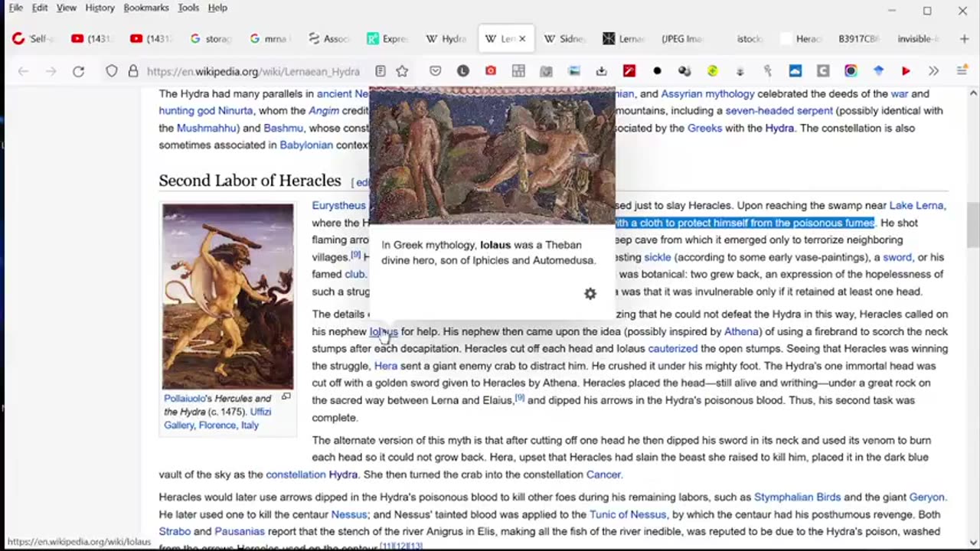Click the green round extension icon
The width and height of the screenshot is (980, 551).
(712, 71)
